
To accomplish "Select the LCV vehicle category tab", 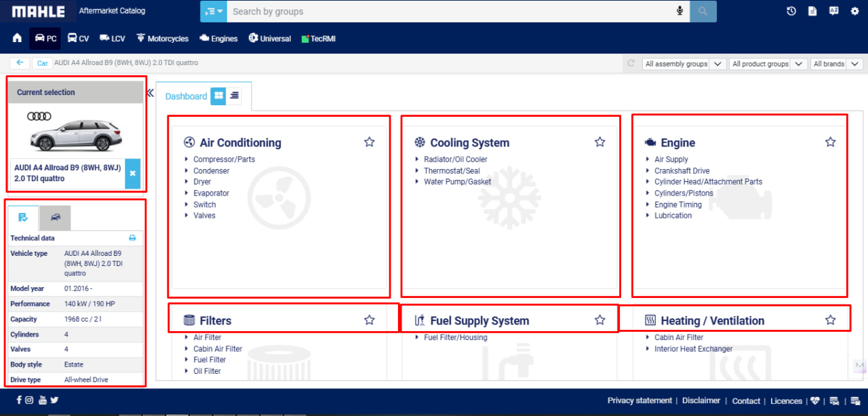I will (x=113, y=39).
